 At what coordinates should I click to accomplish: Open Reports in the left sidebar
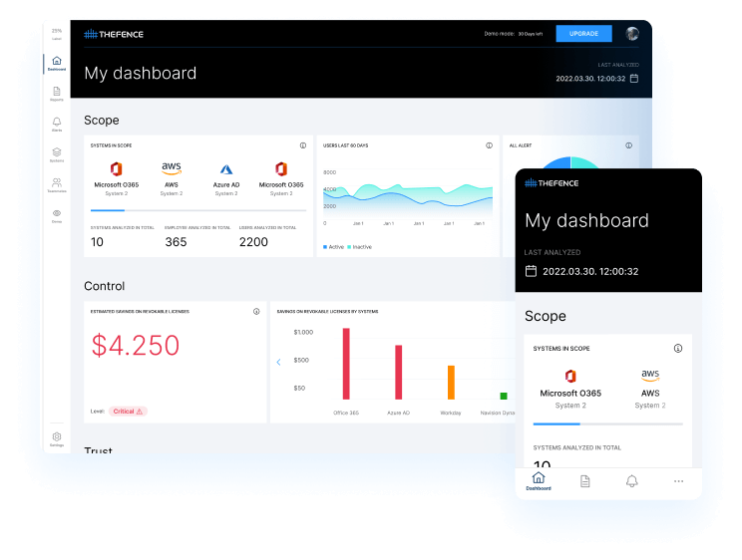click(x=57, y=94)
